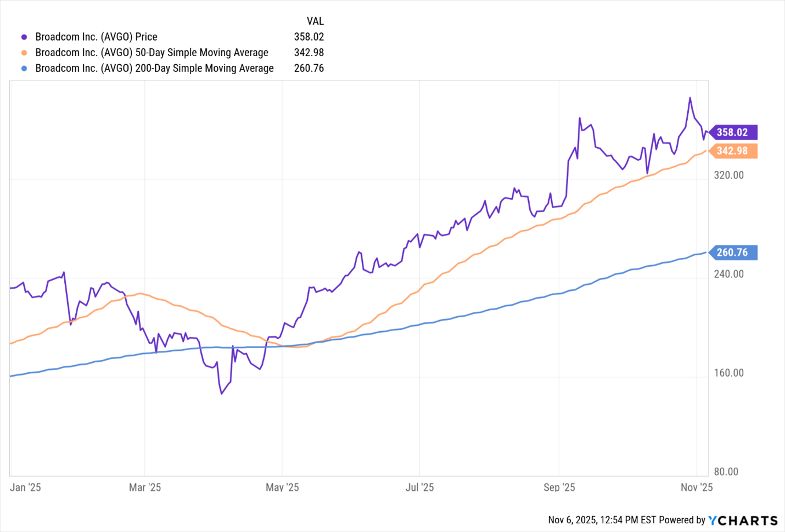Image resolution: width=785 pixels, height=532 pixels.
Task: Click the VAL column header
Action: (x=315, y=21)
